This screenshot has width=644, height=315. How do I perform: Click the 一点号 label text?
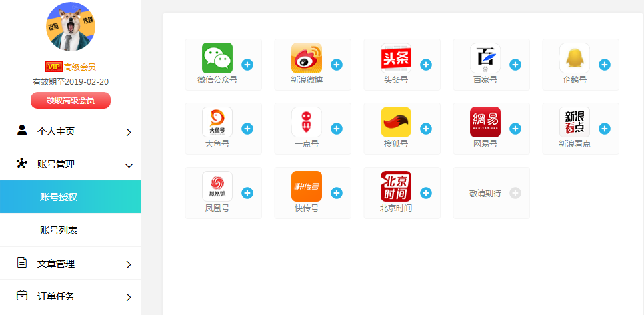pos(307,144)
